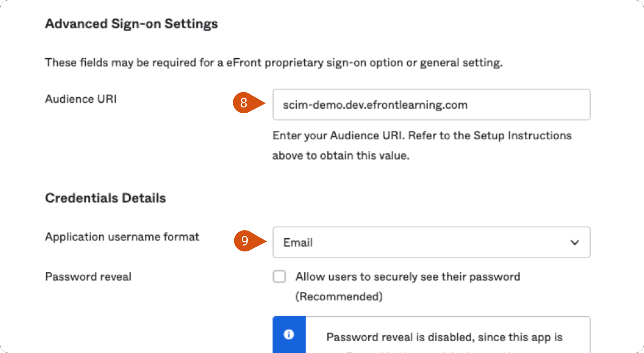Screen dimensions: 644x353
Task: Click the scim-demo.dev.efrontlearning.com text
Action: point(375,105)
